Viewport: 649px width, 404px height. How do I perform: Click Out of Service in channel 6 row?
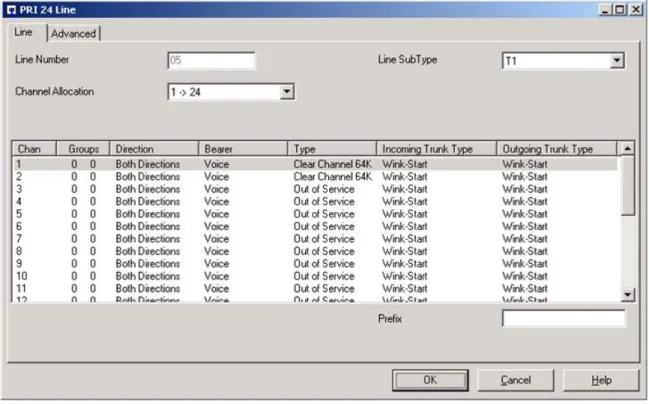pos(324,226)
